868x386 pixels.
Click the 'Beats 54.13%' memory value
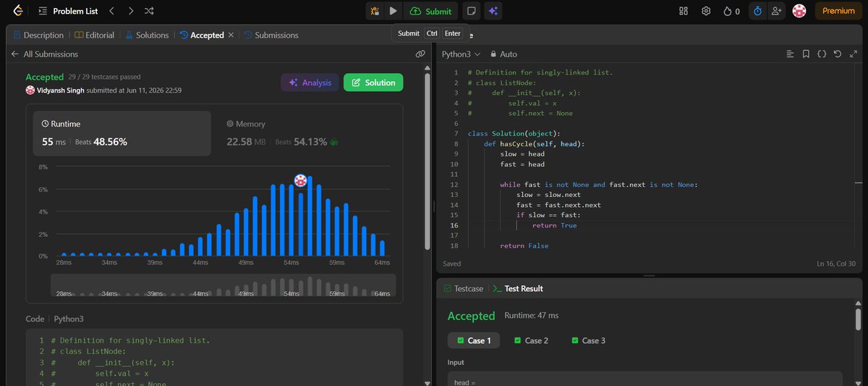pyautogui.click(x=301, y=142)
